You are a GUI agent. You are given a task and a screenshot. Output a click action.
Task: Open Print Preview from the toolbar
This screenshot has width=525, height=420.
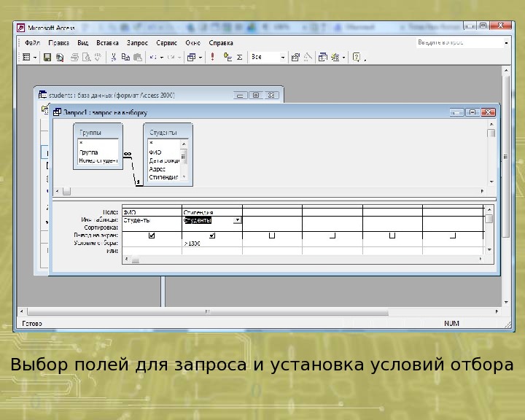(x=86, y=58)
